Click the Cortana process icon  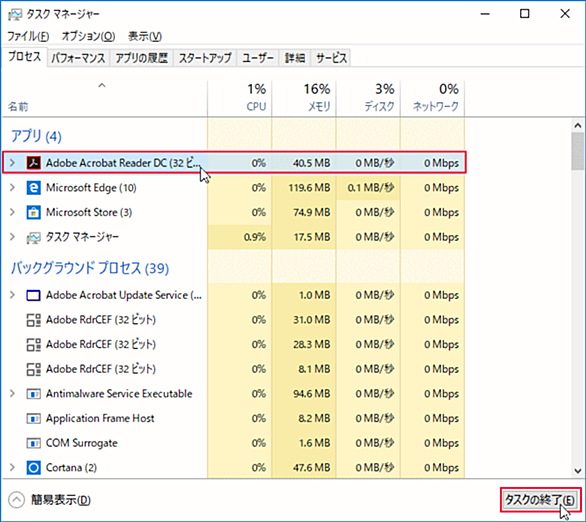(x=33, y=467)
